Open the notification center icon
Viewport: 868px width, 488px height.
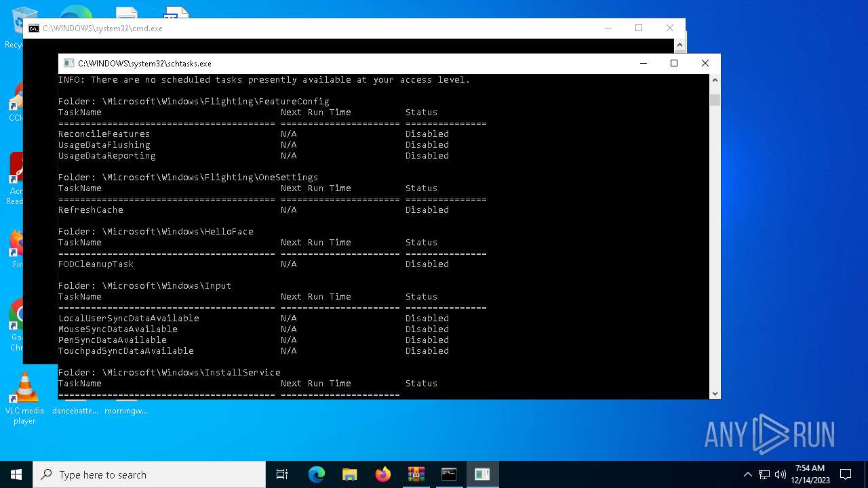coord(846,474)
